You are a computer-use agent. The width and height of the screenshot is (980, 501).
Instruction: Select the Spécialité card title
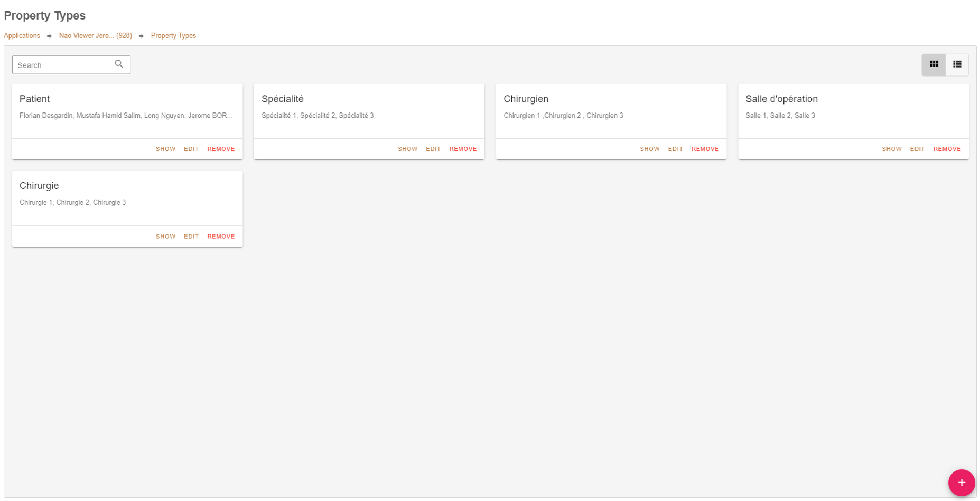coord(283,99)
